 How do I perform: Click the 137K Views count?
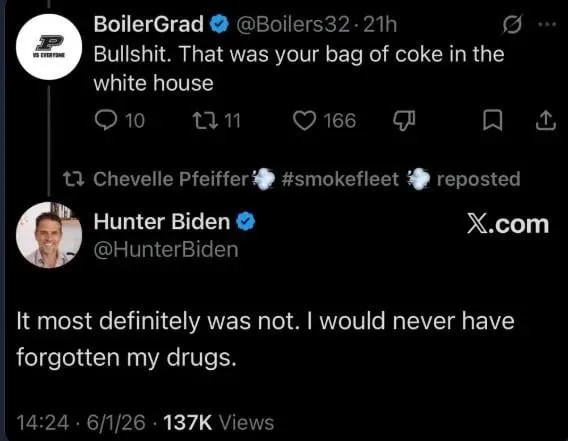[218, 423]
